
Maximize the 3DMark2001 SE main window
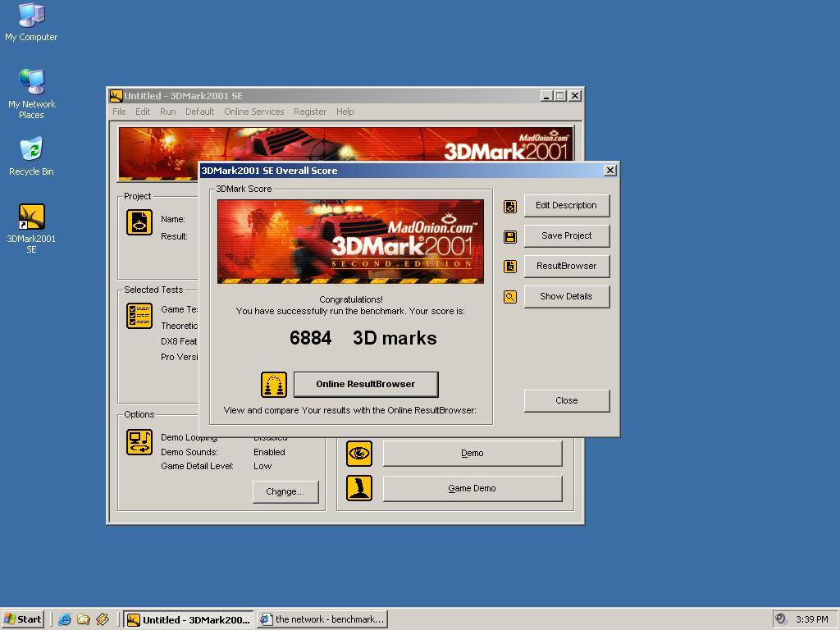[x=559, y=96]
